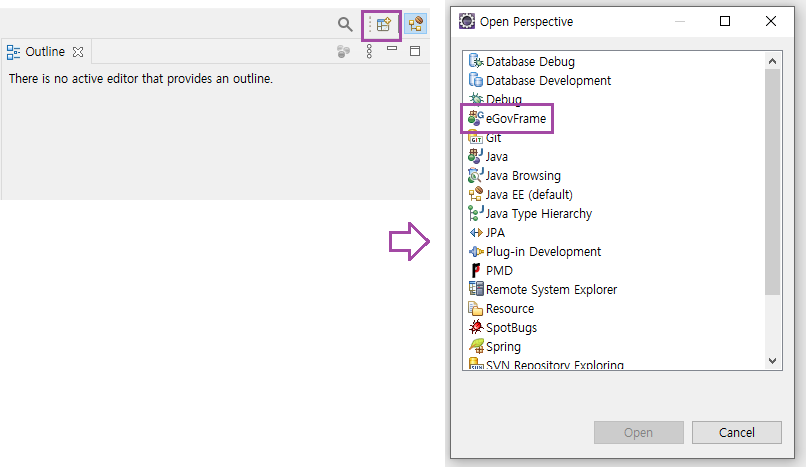Cancel the Open Perspective dialog
The image size is (806, 468).
737,433
